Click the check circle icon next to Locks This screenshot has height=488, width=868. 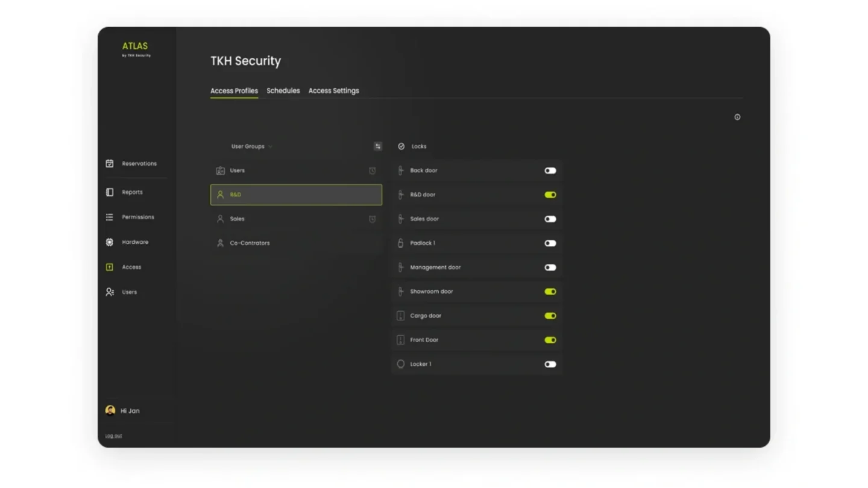click(x=401, y=146)
